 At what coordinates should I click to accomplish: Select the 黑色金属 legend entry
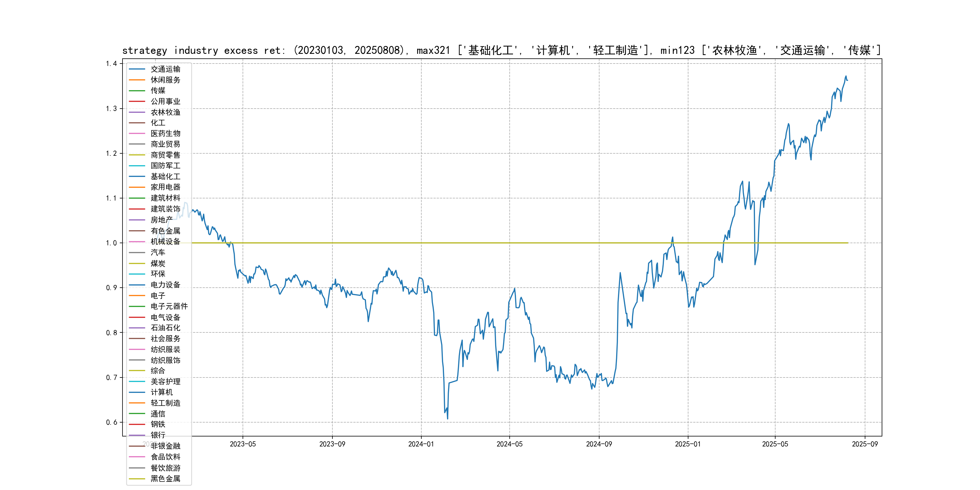coord(165,479)
